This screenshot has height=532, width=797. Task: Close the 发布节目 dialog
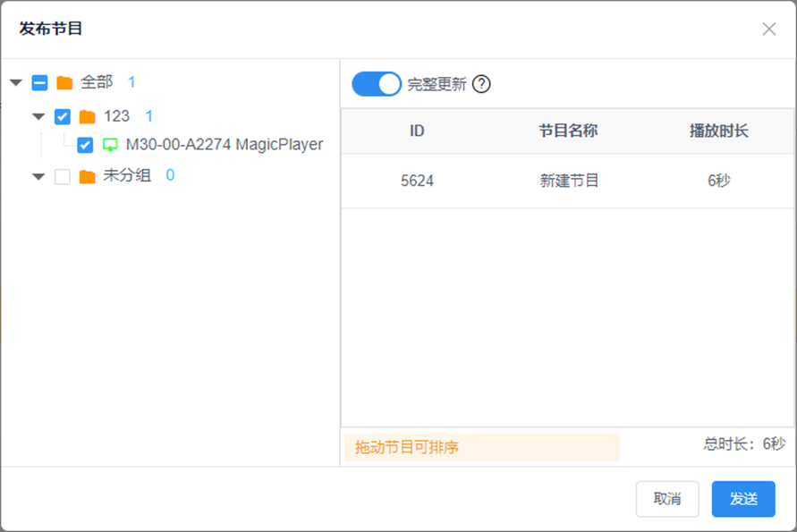point(768,29)
